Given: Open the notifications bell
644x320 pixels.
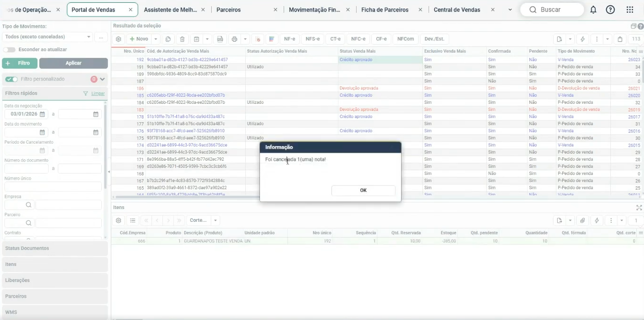Looking at the screenshot, I should (593, 9).
